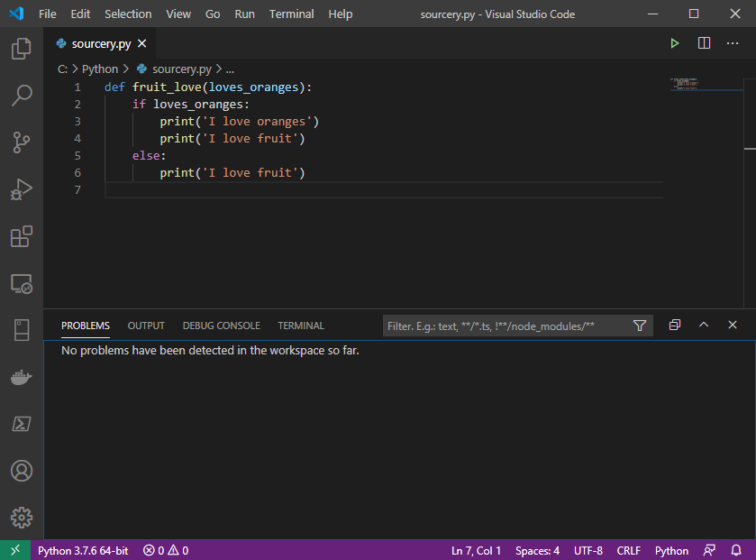Change the Python interpreter version
756x560 pixels.
(x=83, y=550)
